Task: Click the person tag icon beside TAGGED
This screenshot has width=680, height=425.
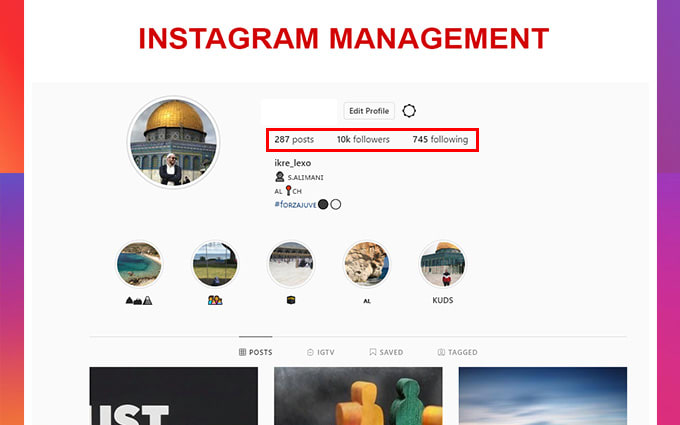Action: click(x=441, y=352)
